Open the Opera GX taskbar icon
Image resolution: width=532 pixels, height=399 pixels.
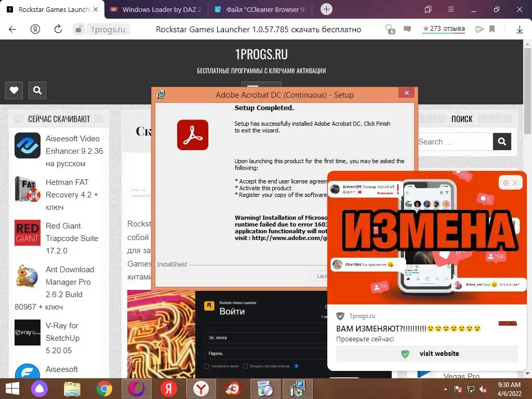tap(137, 389)
